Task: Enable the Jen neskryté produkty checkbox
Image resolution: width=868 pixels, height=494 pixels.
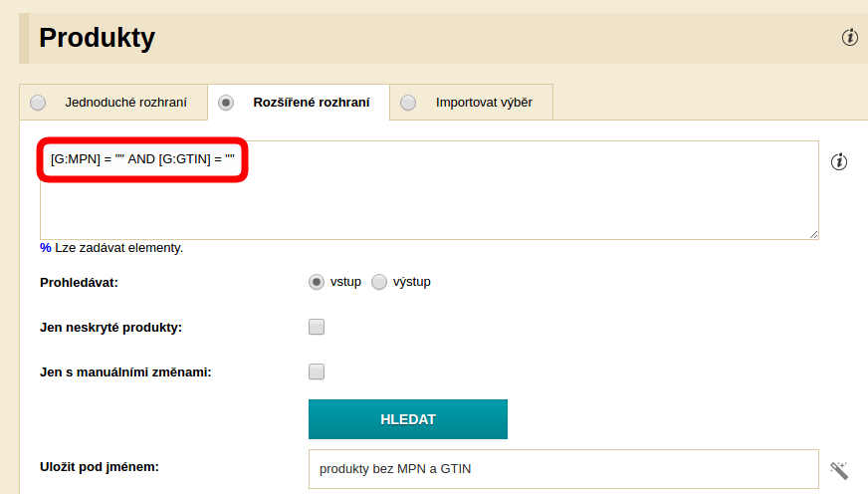Action: point(317,327)
